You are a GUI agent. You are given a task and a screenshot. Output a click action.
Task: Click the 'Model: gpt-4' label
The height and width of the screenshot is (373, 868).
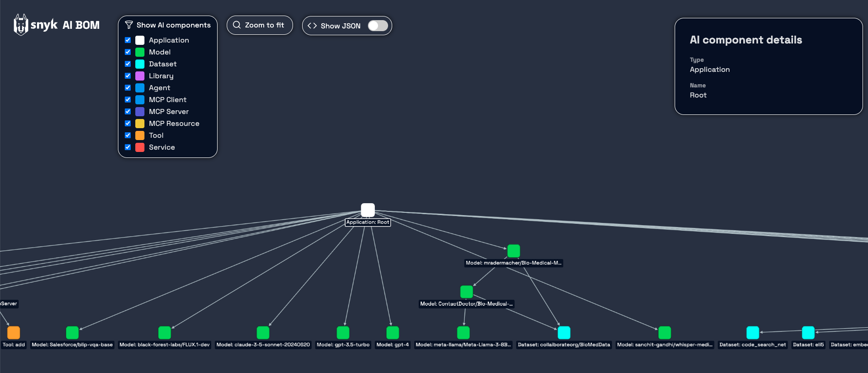(x=393, y=345)
